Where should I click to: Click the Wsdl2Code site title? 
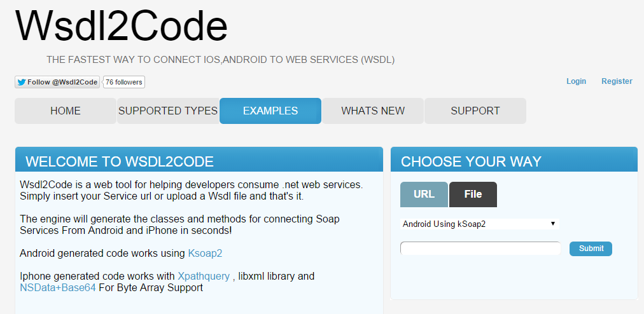point(122,25)
